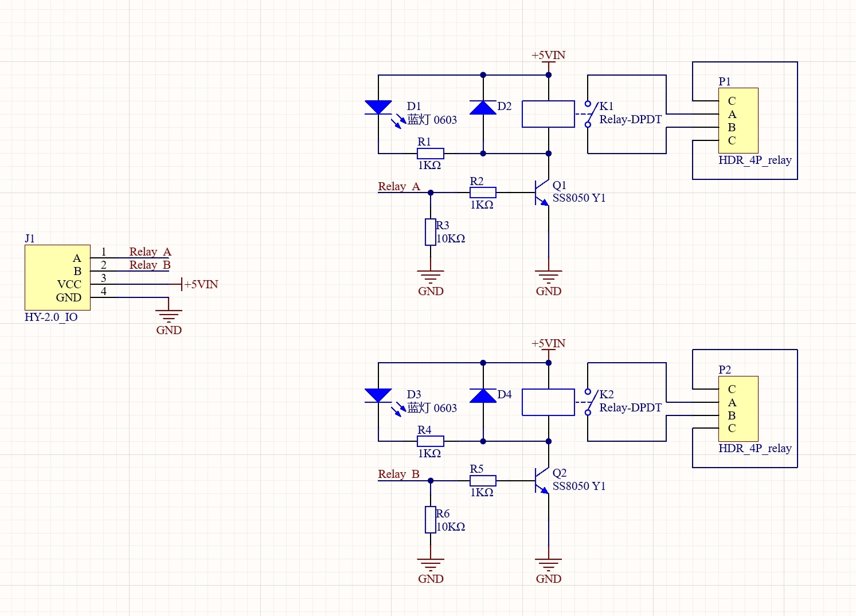The image size is (856, 616).
Task: Click the D3 LED symbol
Action: (x=378, y=395)
